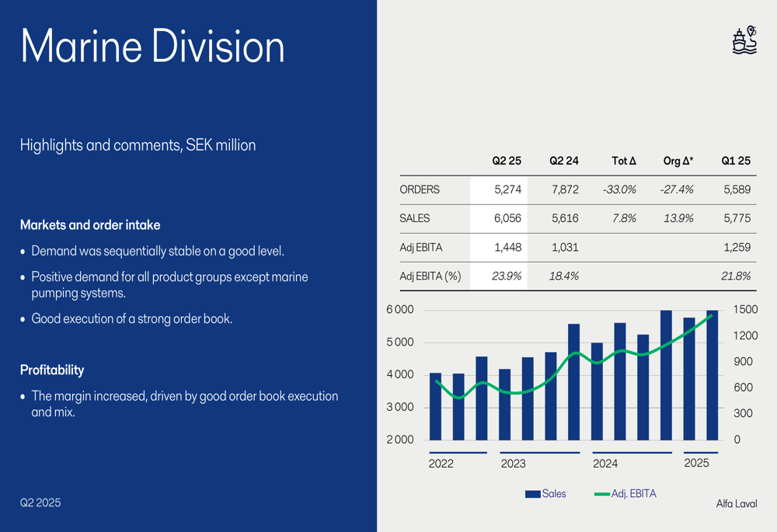Viewport: 777px width, 532px height.
Task: Click the ship marine icon
Action: (744, 40)
